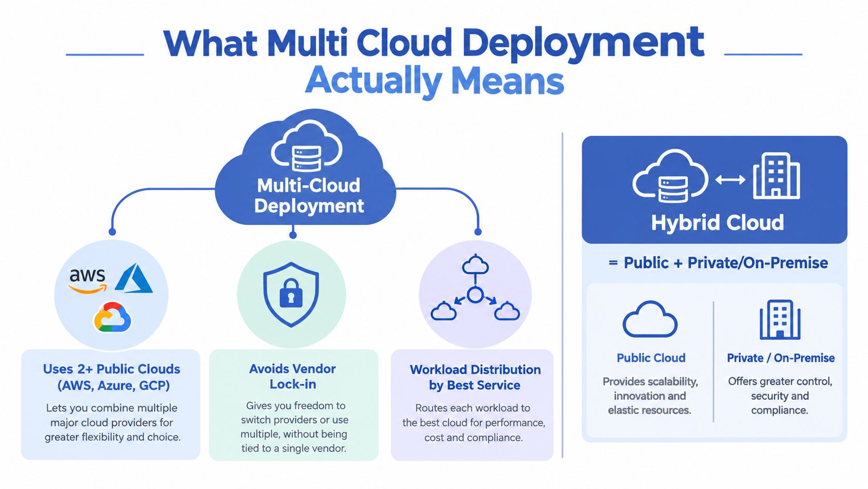868x489 pixels.
Task: Click the "Public Cloud" label
Action: (x=651, y=358)
